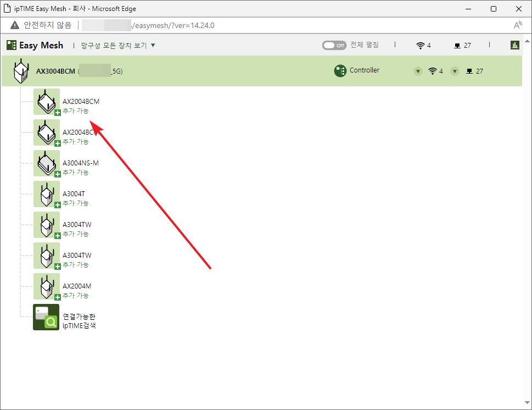
Task: Click 추가 가능 under A3004NS-M
Action: point(76,172)
